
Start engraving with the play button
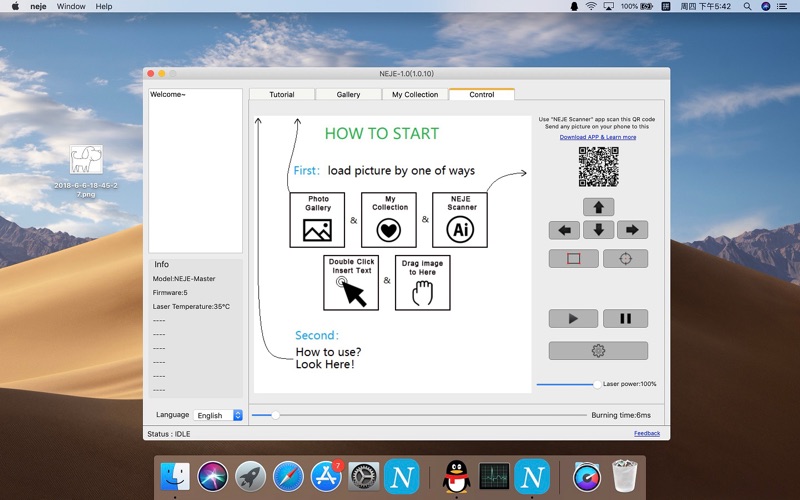click(x=573, y=319)
